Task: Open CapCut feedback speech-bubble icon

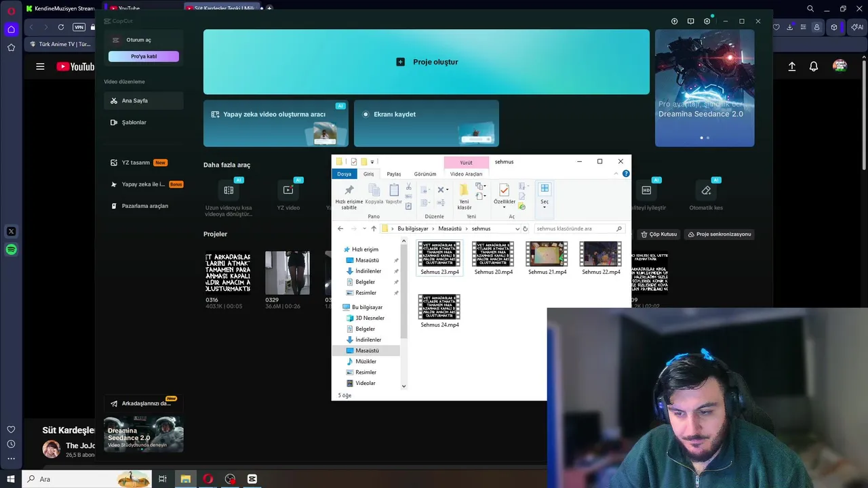Action: point(690,21)
